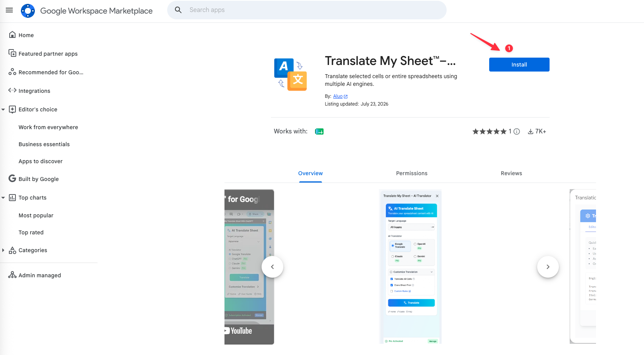This screenshot has width=644, height=355.
Task: Open Integrations category
Action: tap(34, 91)
